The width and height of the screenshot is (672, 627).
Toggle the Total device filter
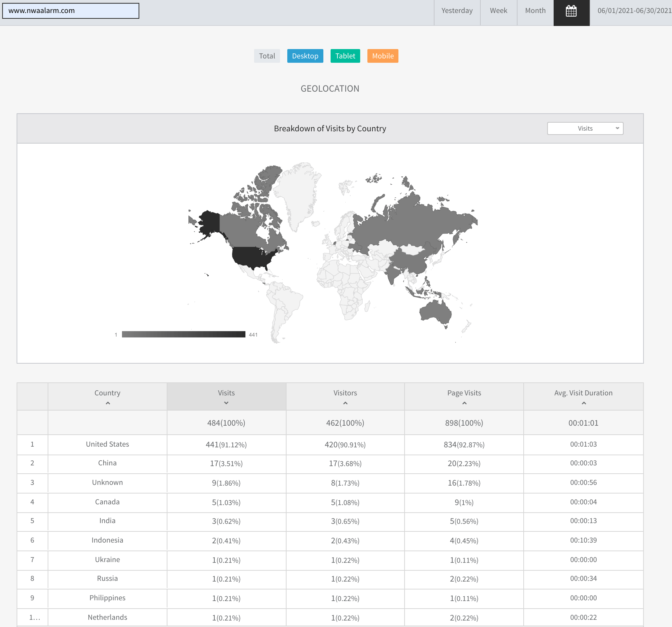(x=267, y=56)
